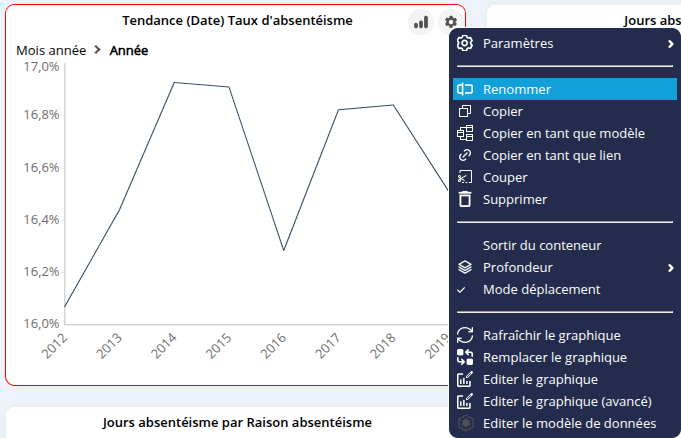Click the gear settings icon on the chart
Image resolution: width=681 pixels, height=438 pixels.
point(451,22)
